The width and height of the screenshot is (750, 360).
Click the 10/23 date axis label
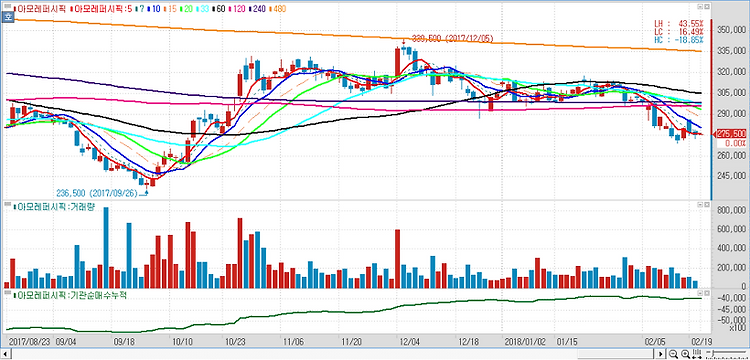(234, 342)
